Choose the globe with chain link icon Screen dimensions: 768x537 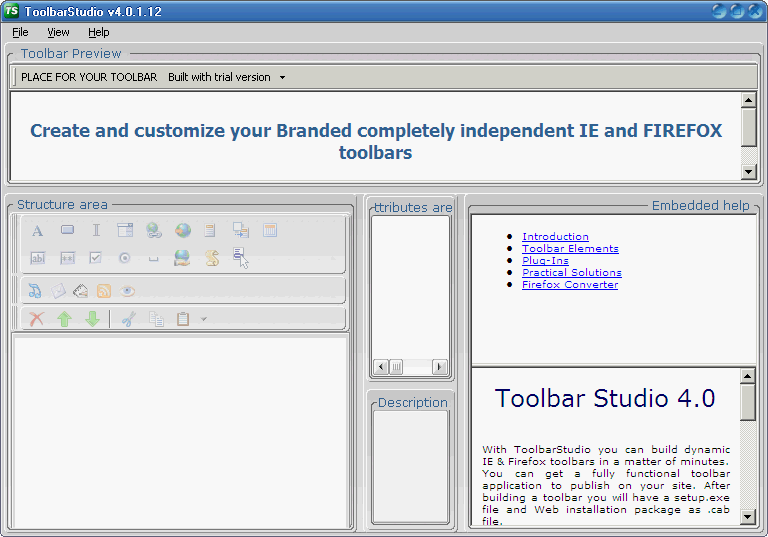coord(154,230)
